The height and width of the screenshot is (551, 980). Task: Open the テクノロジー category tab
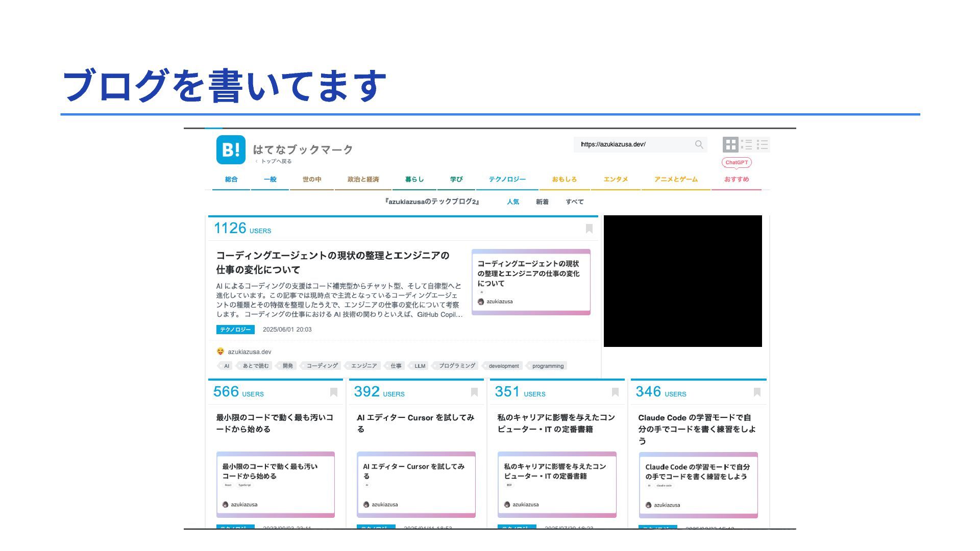coord(507,179)
